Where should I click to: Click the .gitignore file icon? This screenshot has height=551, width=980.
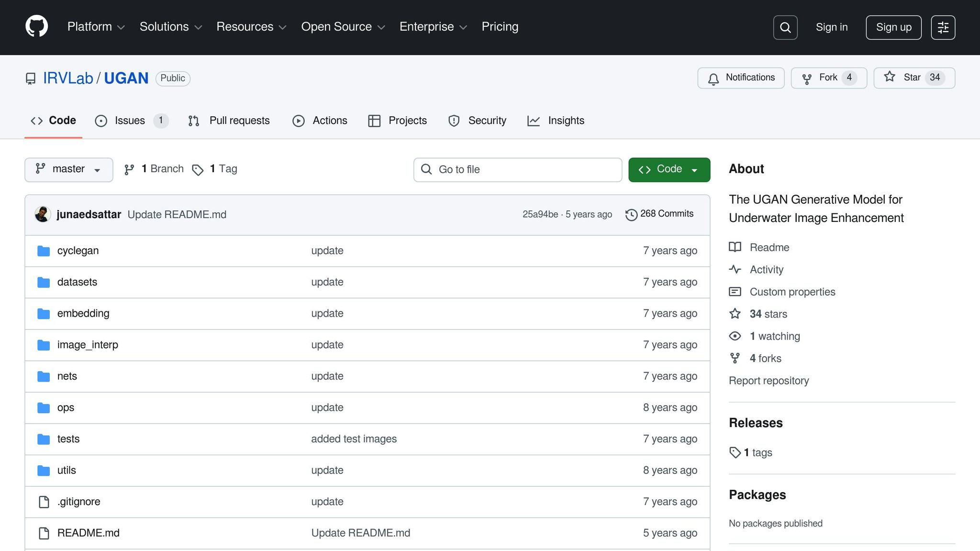pyautogui.click(x=44, y=502)
